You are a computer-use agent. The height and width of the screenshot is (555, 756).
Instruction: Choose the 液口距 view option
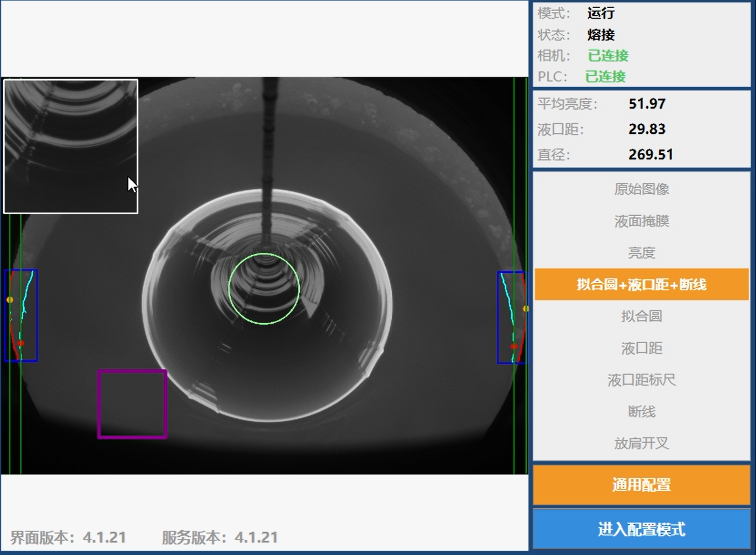[641, 348]
